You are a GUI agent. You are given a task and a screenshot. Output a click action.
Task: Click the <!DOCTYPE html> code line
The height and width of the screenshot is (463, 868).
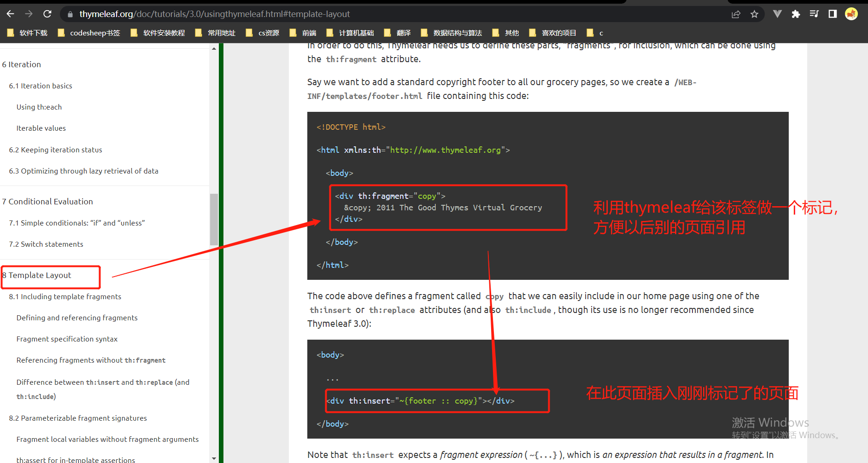tap(351, 127)
